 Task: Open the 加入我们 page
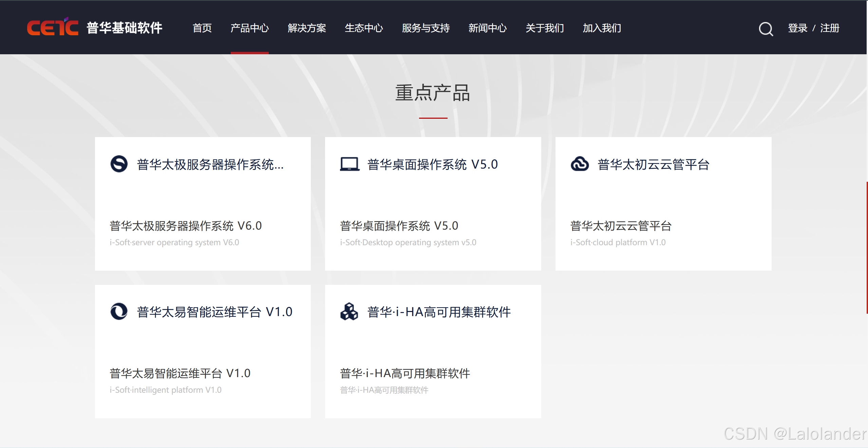tap(602, 28)
